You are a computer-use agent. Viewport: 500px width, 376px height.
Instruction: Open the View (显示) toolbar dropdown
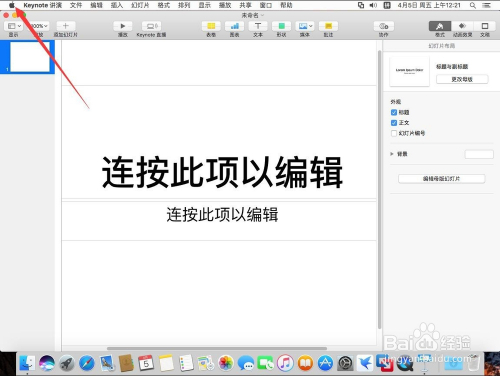point(14,26)
